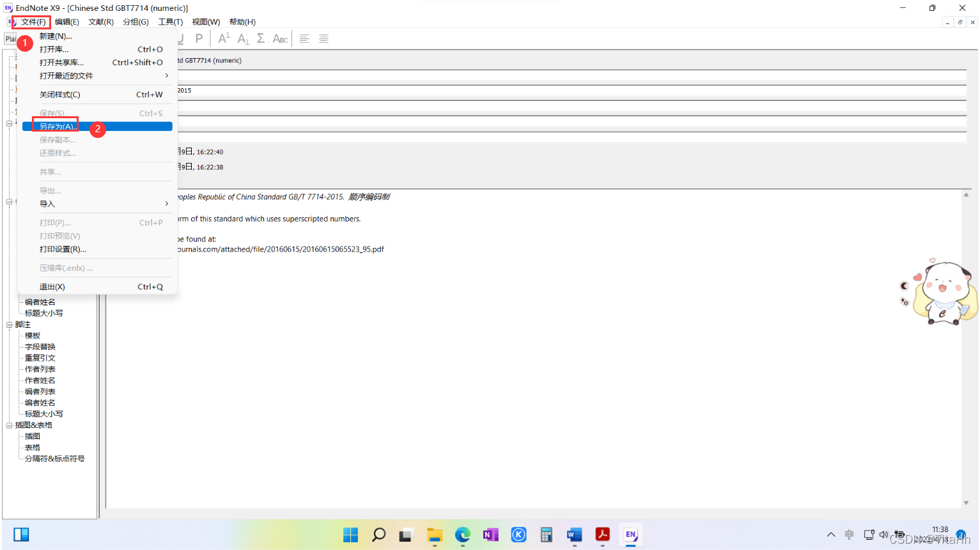Select the 插图&表格 node label
The height and width of the screenshot is (550, 980).
[34, 425]
